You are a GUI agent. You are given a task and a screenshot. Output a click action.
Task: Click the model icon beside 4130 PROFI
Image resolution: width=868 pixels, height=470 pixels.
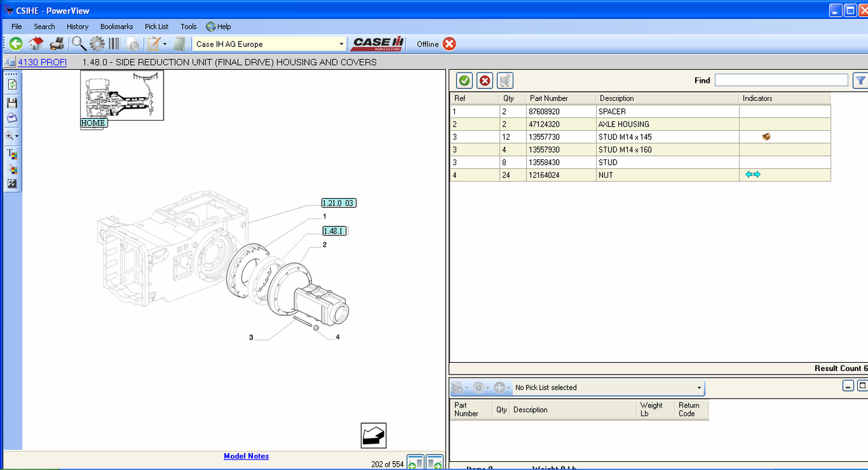pos(9,62)
